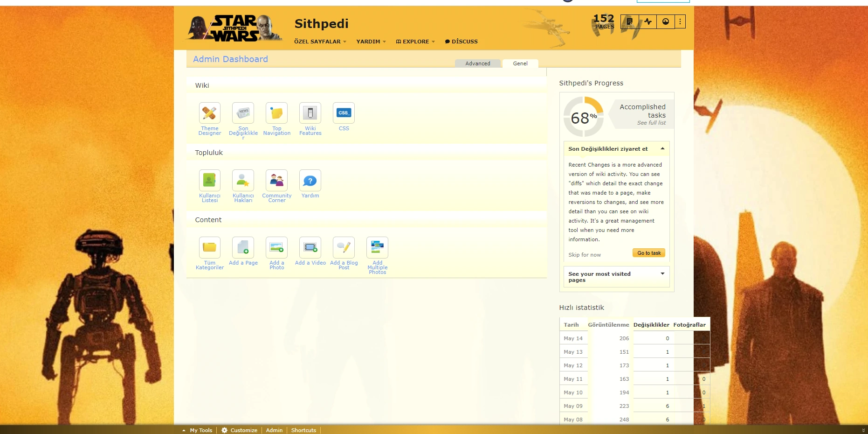
Task: Open the three-dot more options menu
Action: point(680,21)
